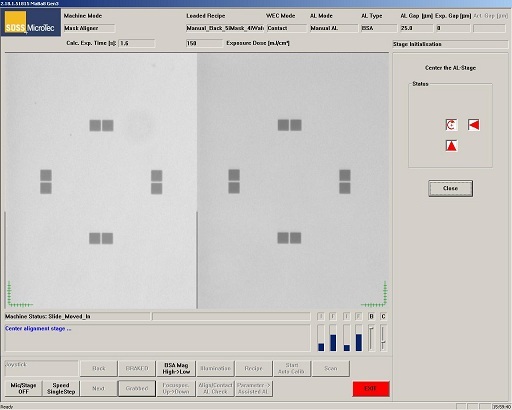This screenshot has width=512, height=410.
Task: Click the "Center alignment stage ..." message
Action: click(38, 329)
